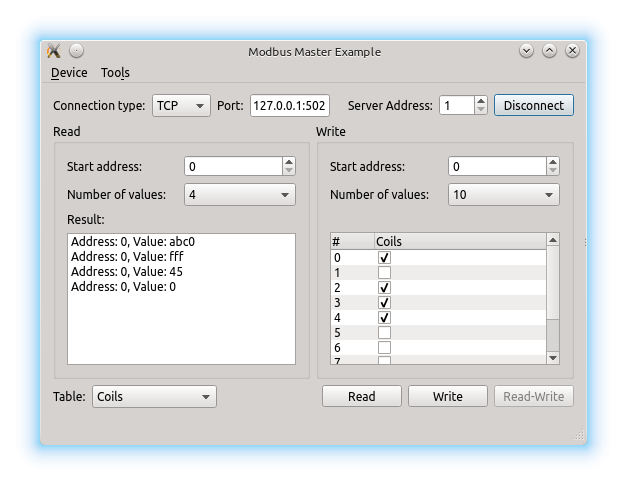Click the Write button

point(447,397)
